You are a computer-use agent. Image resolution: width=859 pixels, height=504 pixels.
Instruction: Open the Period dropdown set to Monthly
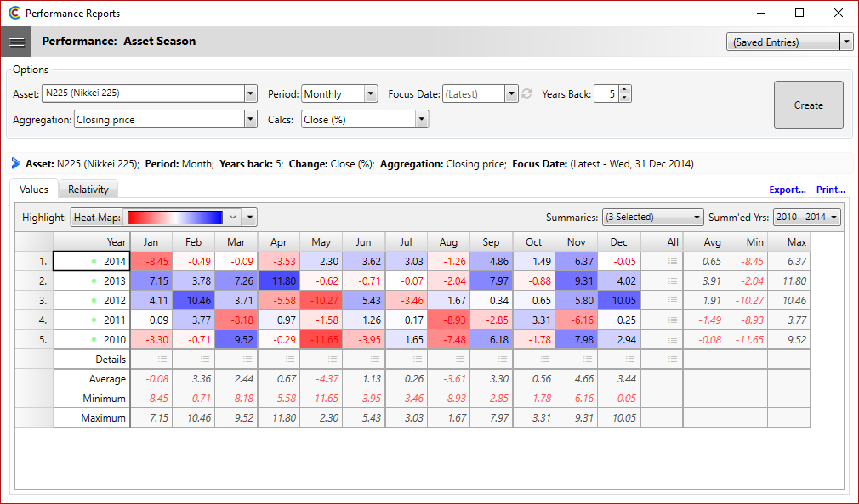tap(369, 94)
